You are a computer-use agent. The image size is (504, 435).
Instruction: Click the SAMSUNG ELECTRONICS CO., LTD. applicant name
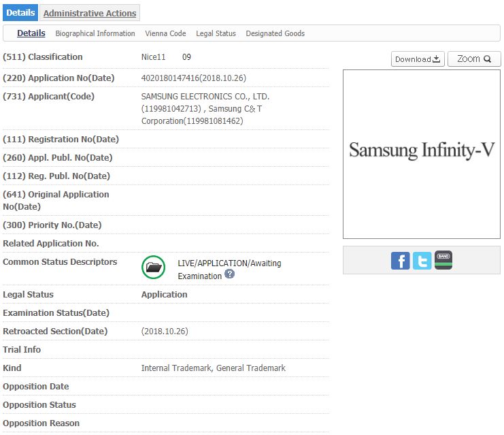point(205,97)
